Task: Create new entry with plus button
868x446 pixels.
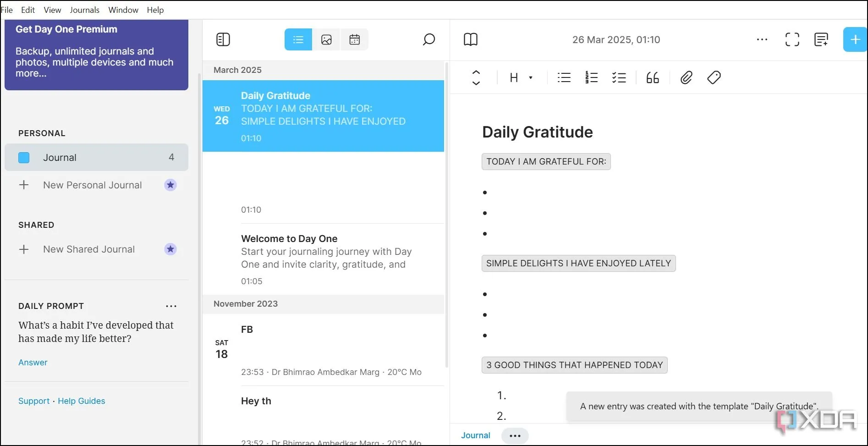Action: 855,39
